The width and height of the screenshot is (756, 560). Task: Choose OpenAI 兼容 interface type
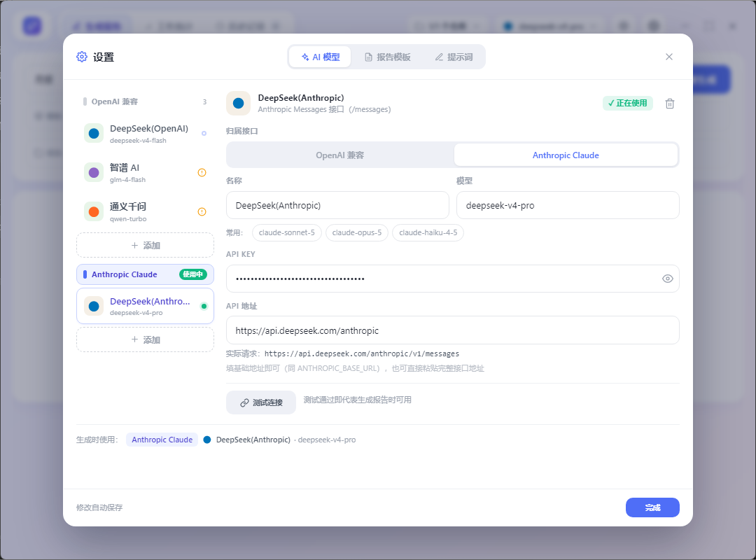[x=340, y=155]
